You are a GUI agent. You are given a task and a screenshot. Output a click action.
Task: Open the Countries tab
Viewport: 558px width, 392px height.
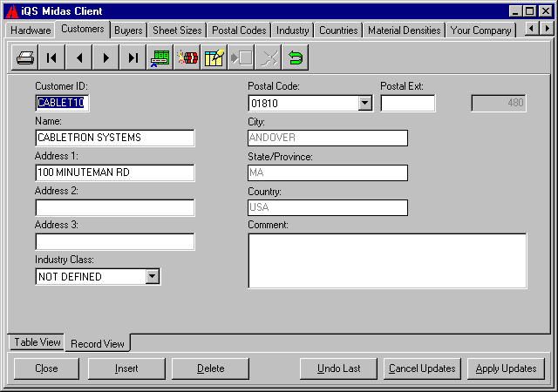pyautogui.click(x=338, y=30)
